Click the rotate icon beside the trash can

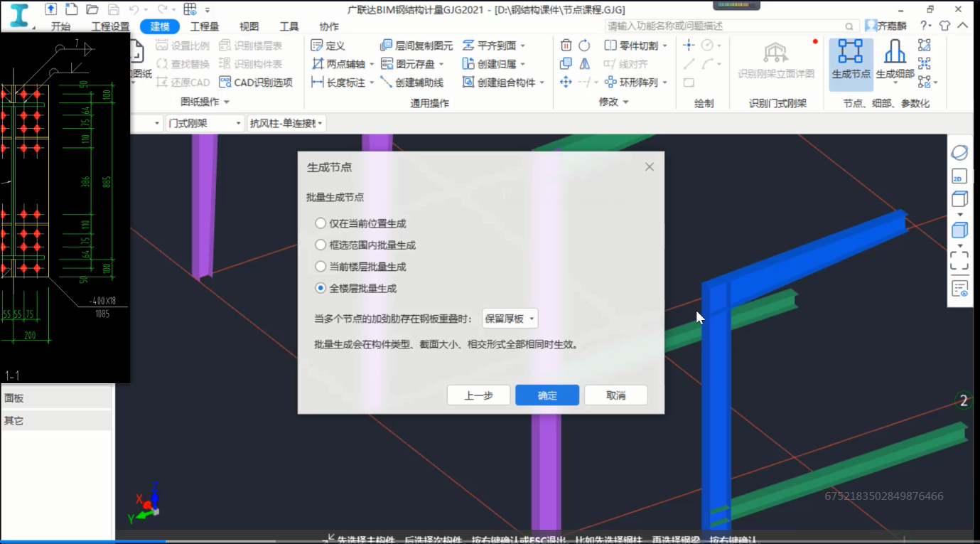(584, 46)
